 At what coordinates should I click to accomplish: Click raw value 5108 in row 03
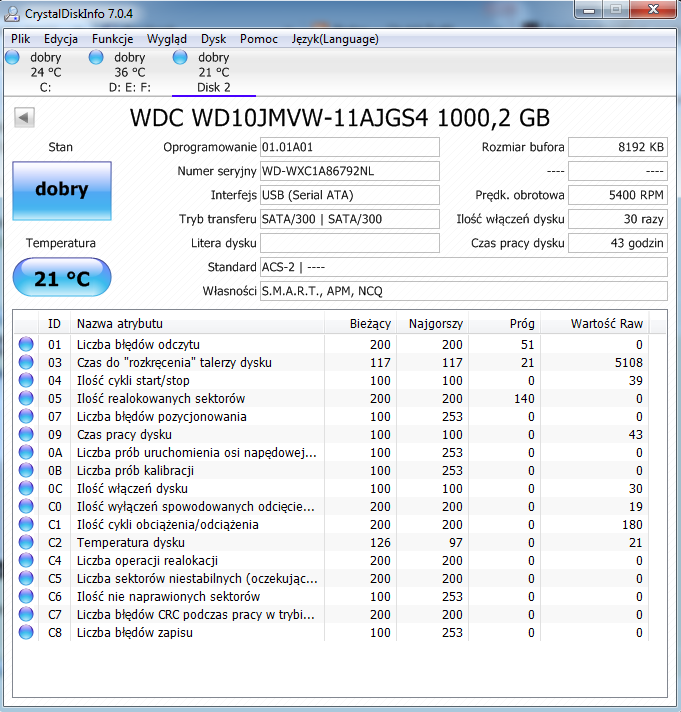[x=629, y=362]
